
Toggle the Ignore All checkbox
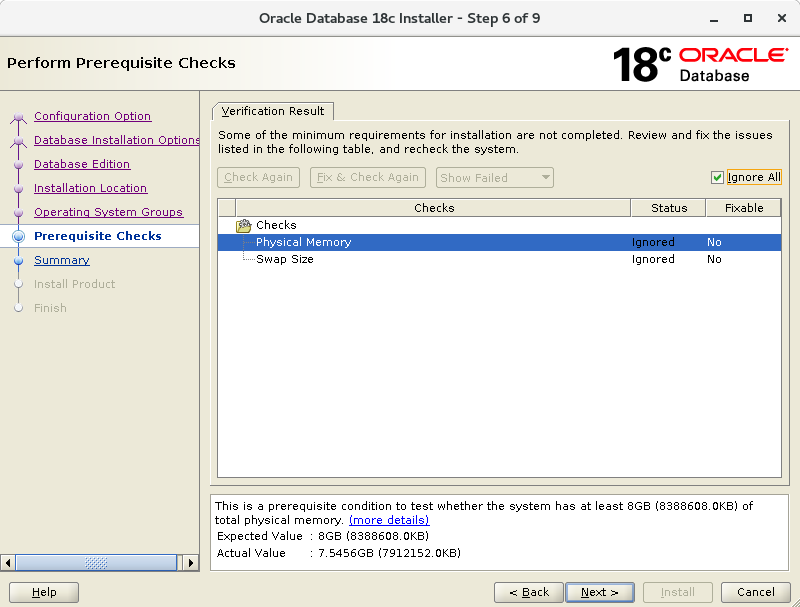pyautogui.click(x=717, y=178)
